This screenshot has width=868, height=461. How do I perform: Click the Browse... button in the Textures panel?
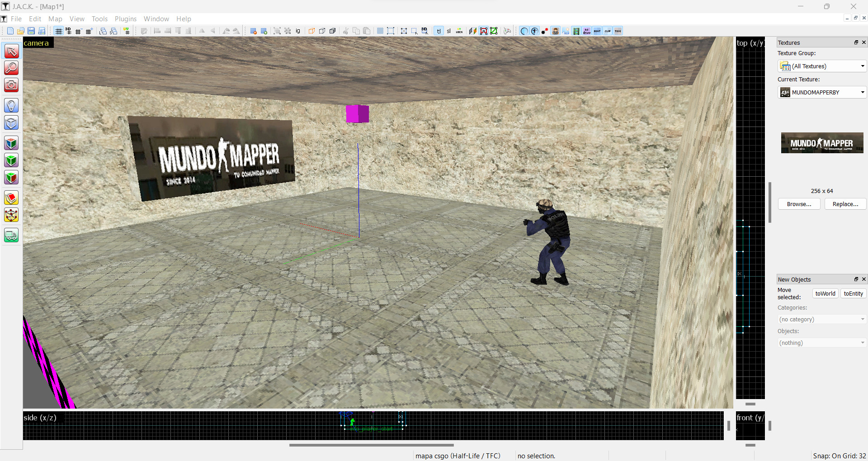(x=798, y=204)
